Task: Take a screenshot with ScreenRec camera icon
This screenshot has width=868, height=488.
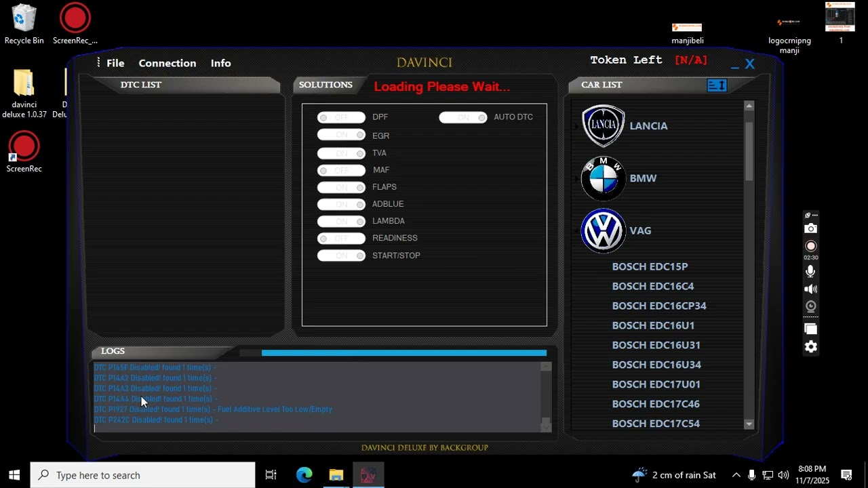Action: pyautogui.click(x=810, y=228)
